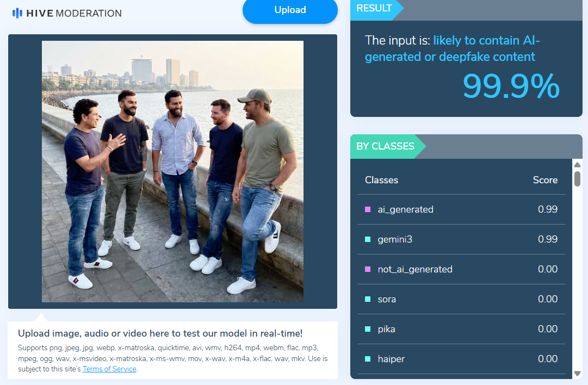Click the purple not_ai_generated color square
The image size is (588, 385).
click(x=368, y=269)
